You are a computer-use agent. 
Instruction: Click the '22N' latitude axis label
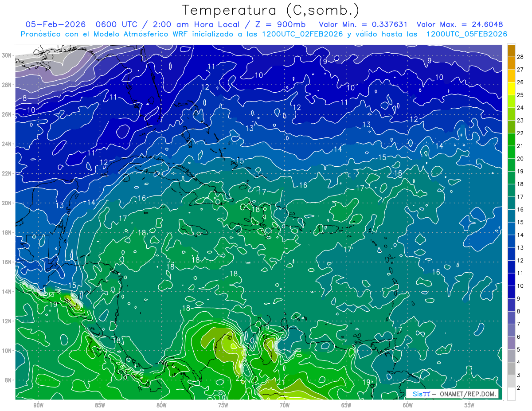tap(6, 173)
